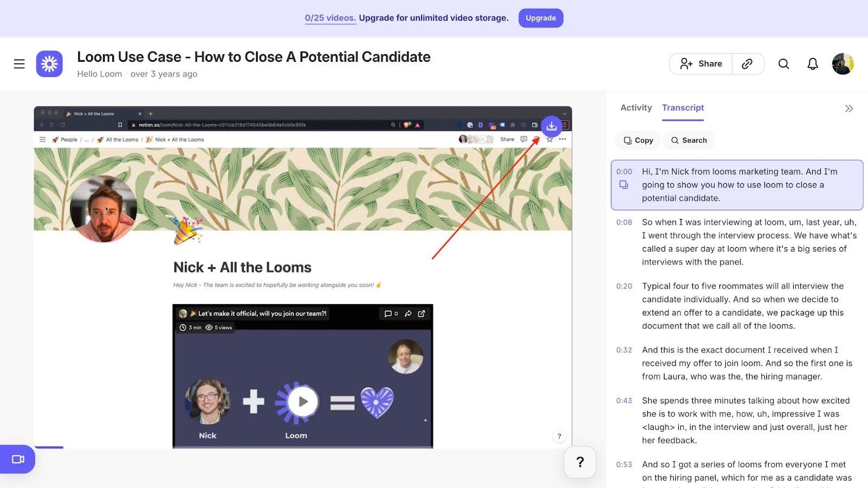Click the Upgrade button
Viewport: 868px width, 488px height.
point(541,18)
